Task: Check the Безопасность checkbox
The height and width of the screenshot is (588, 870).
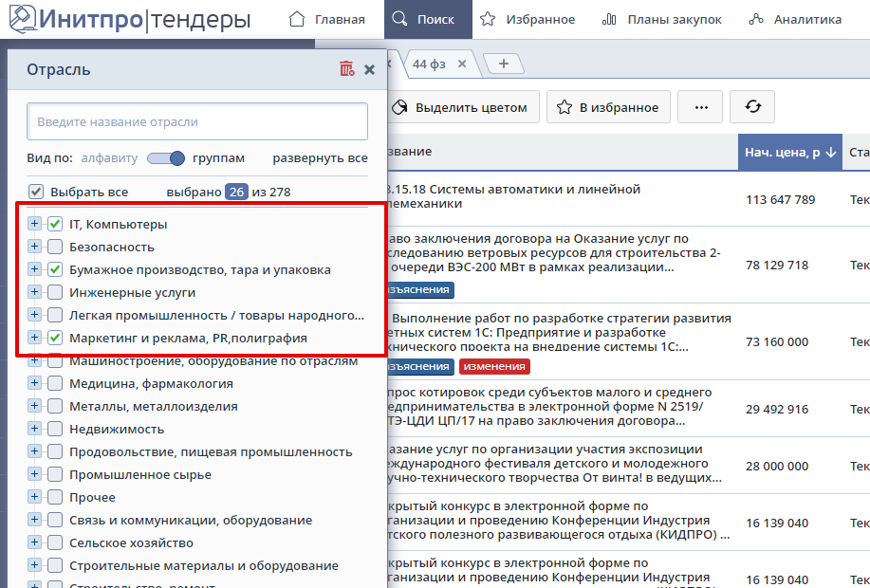Action: (x=55, y=248)
